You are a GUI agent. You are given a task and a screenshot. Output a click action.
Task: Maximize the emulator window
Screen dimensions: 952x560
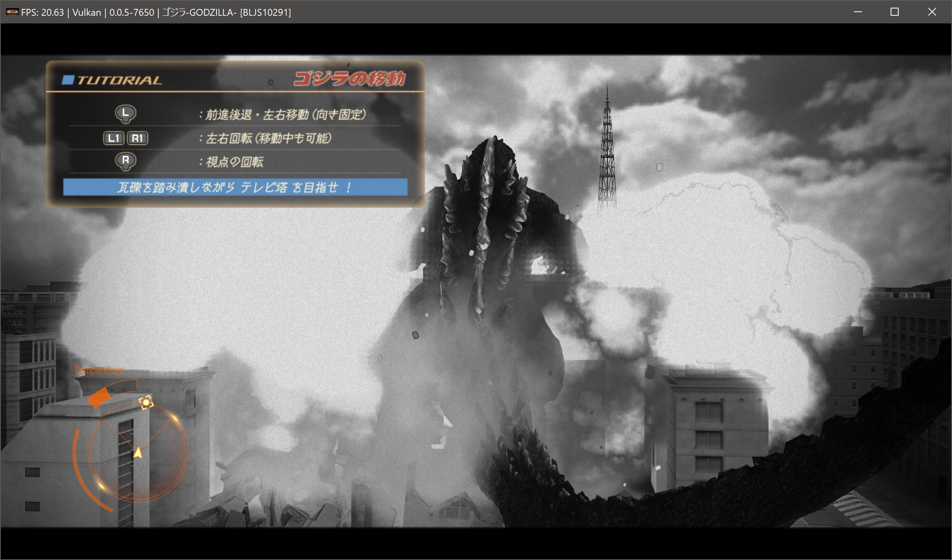point(895,12)
